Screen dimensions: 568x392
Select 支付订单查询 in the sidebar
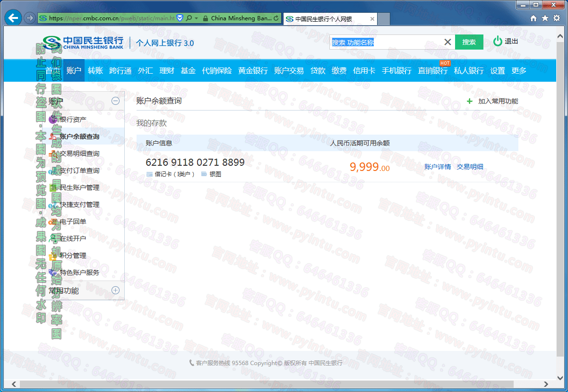click(79, 170)
